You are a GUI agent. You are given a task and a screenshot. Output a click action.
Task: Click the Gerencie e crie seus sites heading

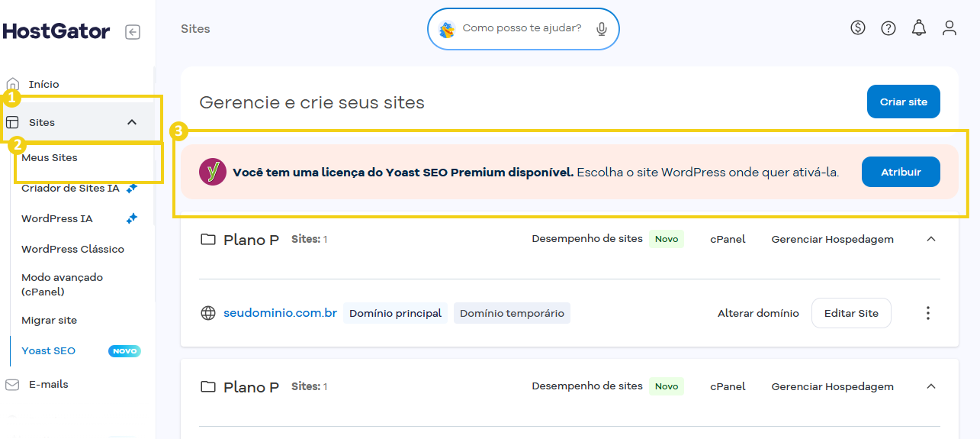[x=312, y=102]
